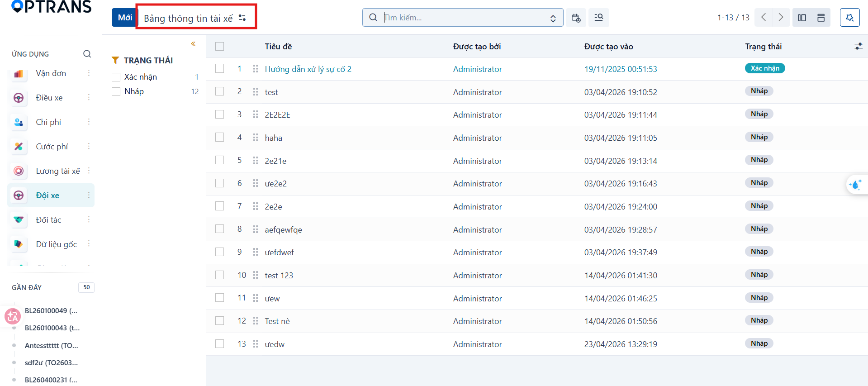Click the 50 badge next to GẦN ĐÂY
Image resolution: width=868 pixels, height=386 pixels.
coord(86,287)
